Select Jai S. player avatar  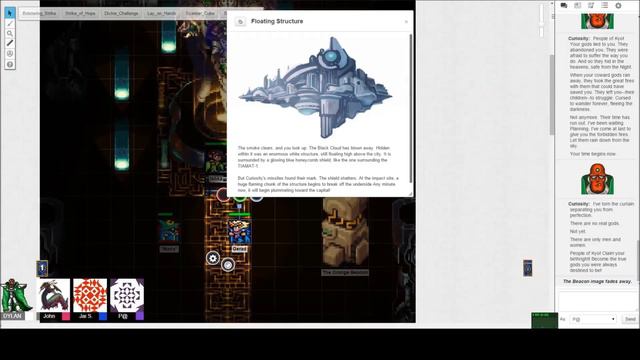(x=90, y=296)
